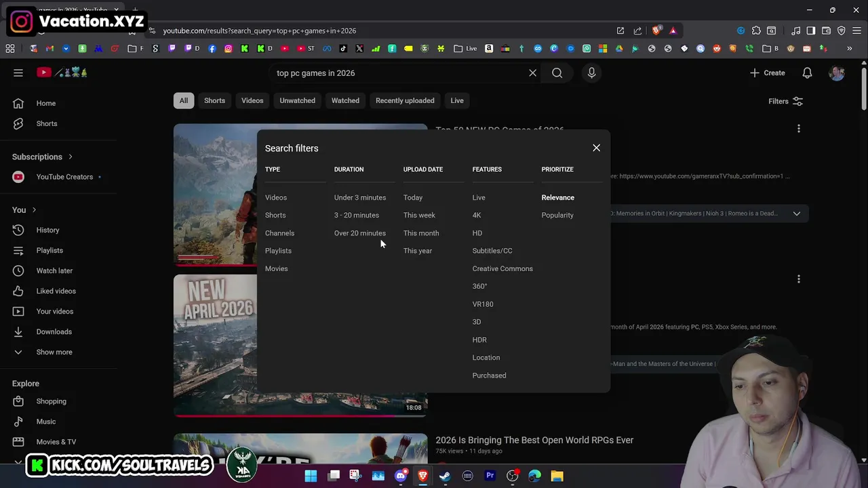Select the Unwatched filter chip
Viewport: 868px width, 488px height.
coord(297,100)
